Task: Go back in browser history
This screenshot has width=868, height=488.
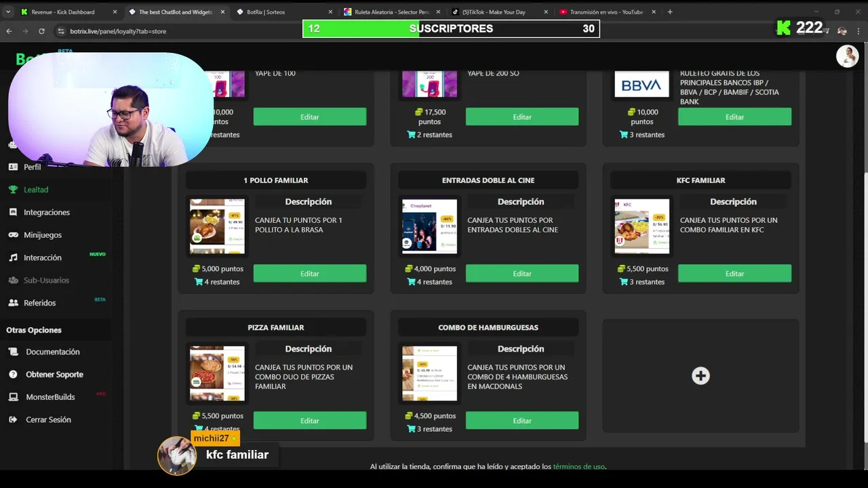Action: coord(9,31)
